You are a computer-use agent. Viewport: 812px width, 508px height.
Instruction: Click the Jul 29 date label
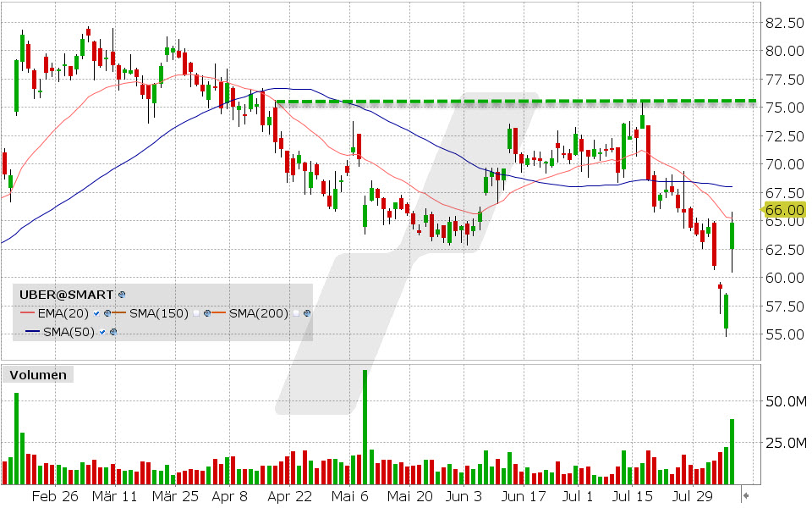[x=693, y=496]
